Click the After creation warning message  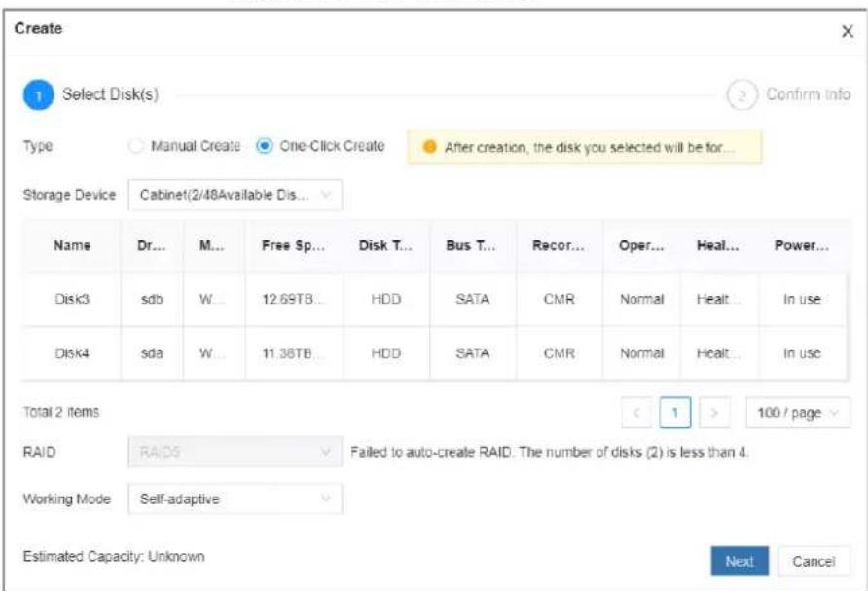585,147
